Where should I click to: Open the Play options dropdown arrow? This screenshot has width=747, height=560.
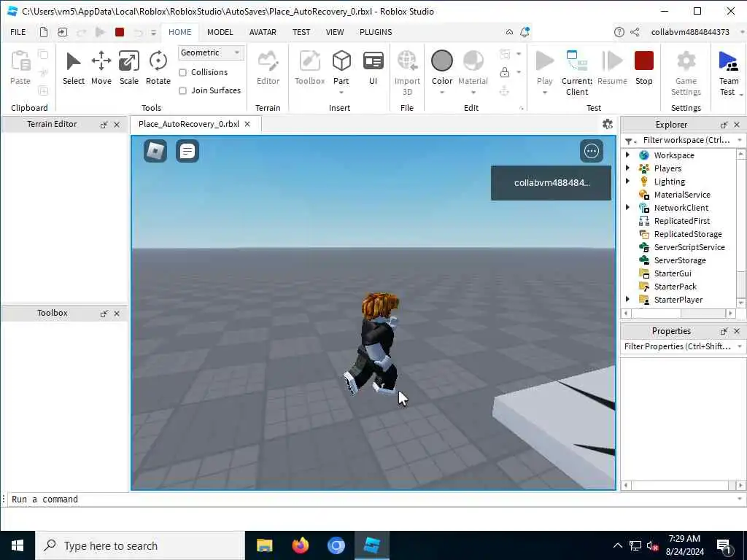pos(544,93)
